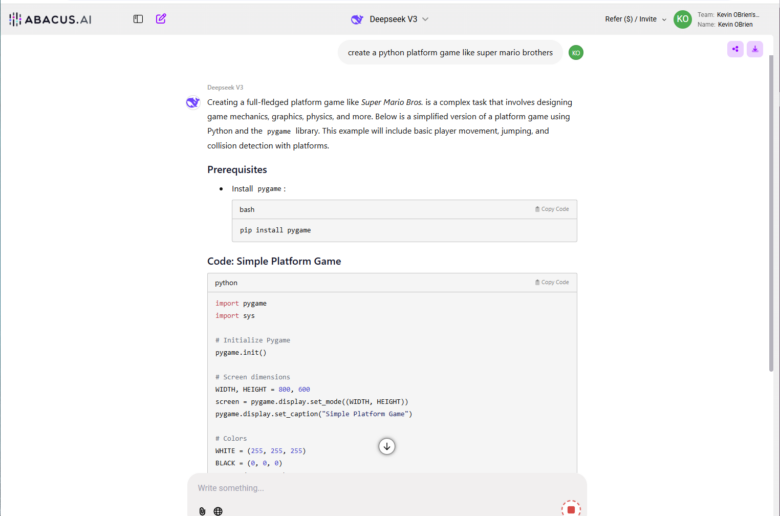Stop the response with the red stop button
Viewport: 780px width, 516px height.
571,509
